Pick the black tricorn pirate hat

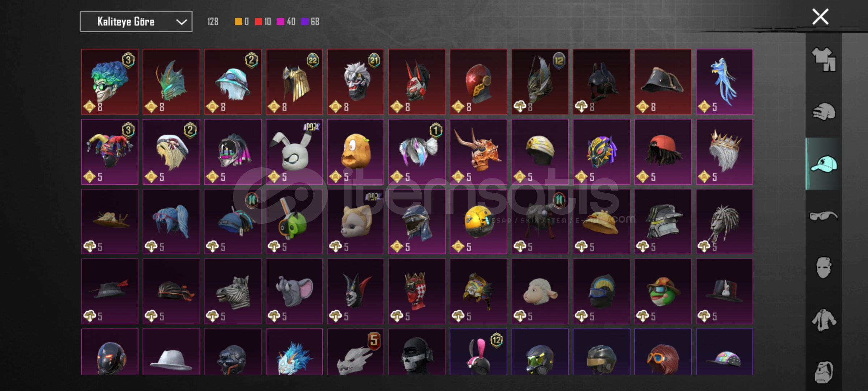(663, 82)
